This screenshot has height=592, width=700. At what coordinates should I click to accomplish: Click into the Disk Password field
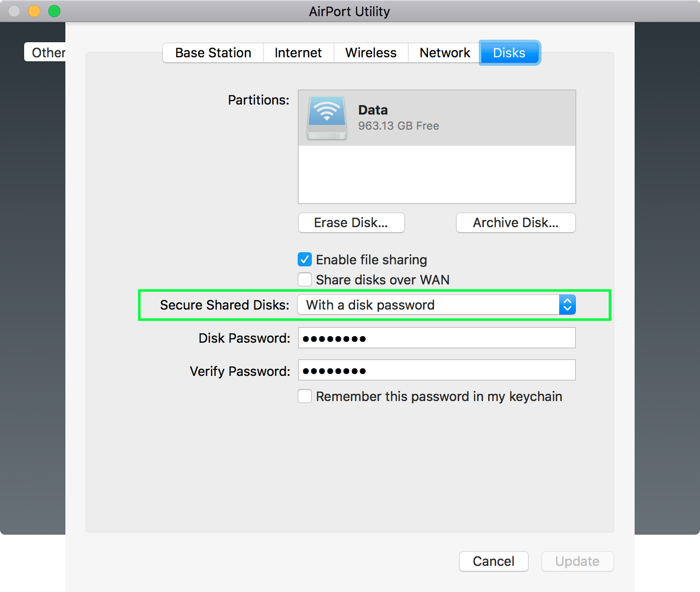(x=437, y=338)
